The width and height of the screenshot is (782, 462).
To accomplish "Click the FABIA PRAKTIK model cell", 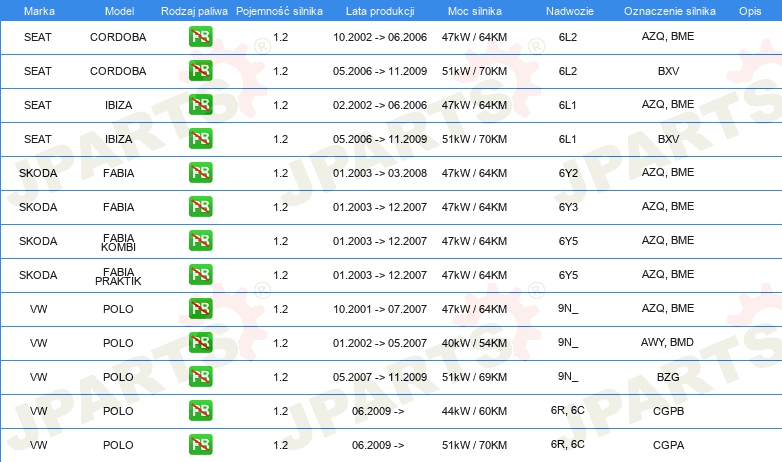I will pos(118,276).
